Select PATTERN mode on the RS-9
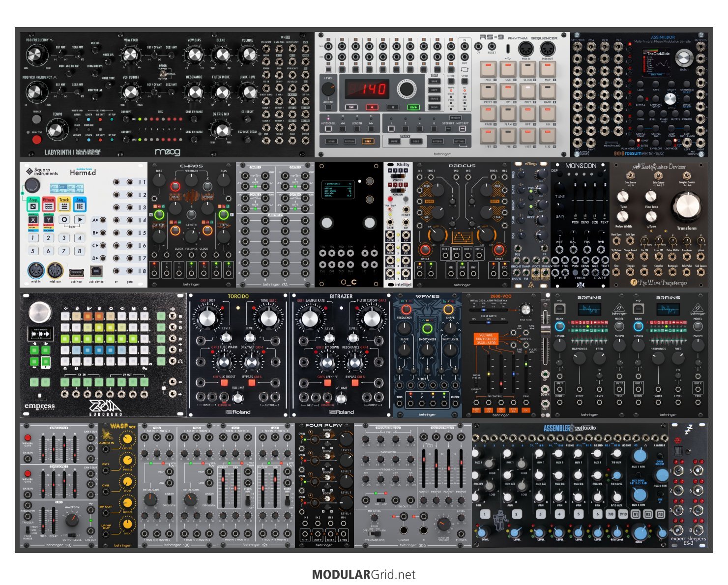 [349, 142]
